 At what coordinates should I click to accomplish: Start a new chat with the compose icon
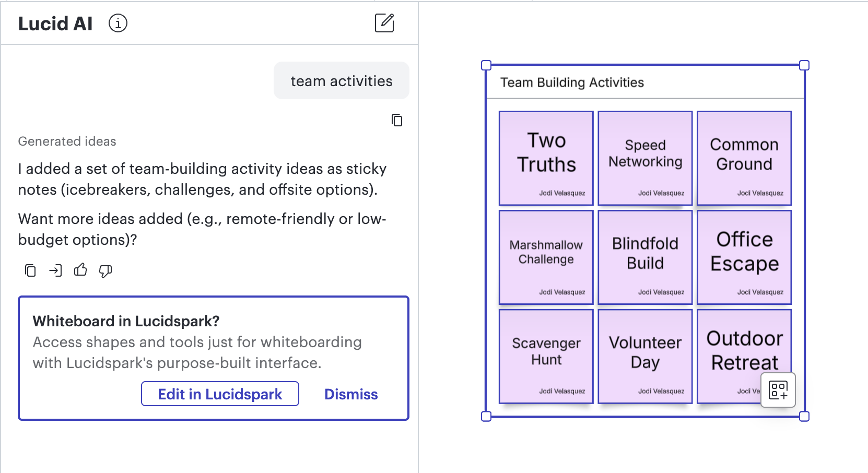[x=384, y=23]
